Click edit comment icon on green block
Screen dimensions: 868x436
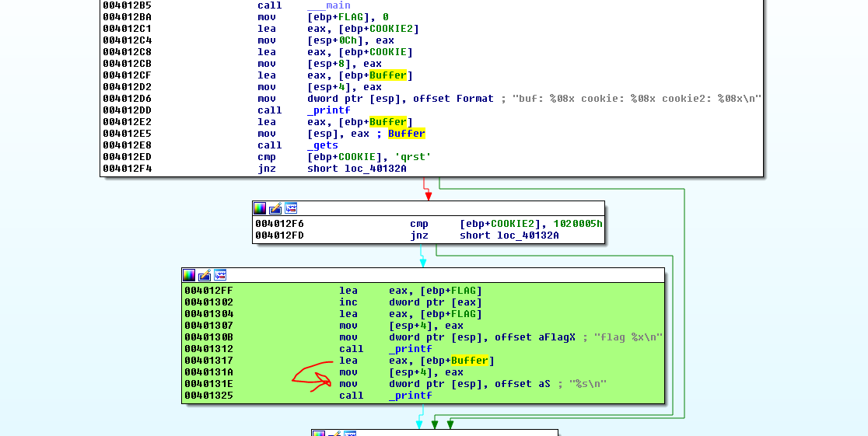point(205,275)
